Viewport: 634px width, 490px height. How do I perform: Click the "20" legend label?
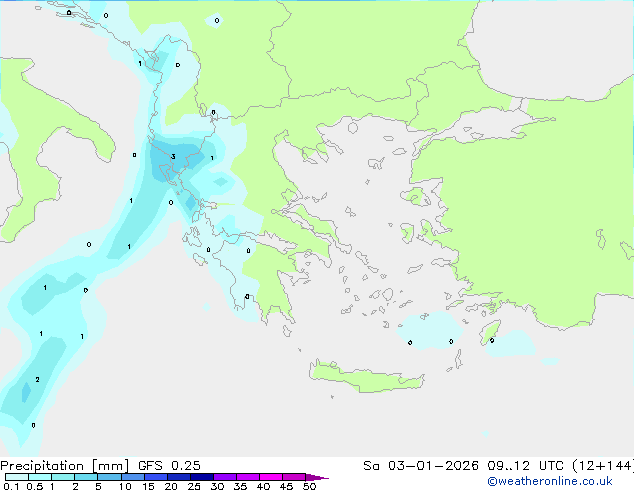coord(171,486)
